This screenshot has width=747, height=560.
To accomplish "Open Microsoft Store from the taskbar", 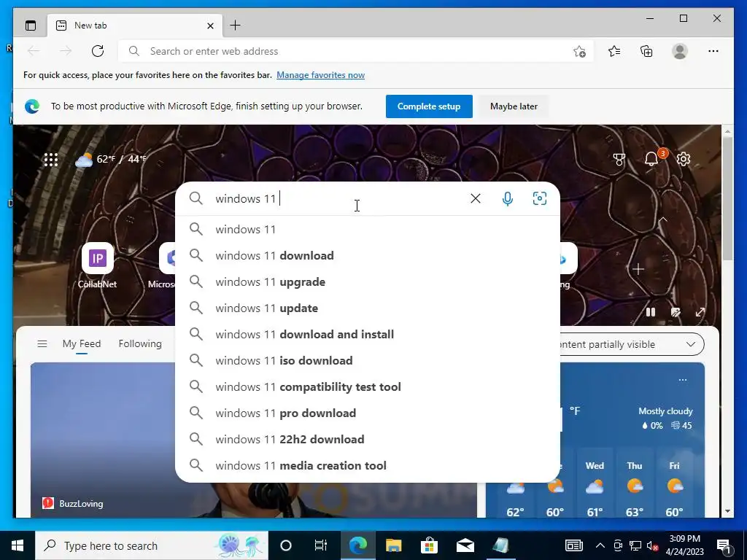I will pyautogui.click(x=429, y=545).
